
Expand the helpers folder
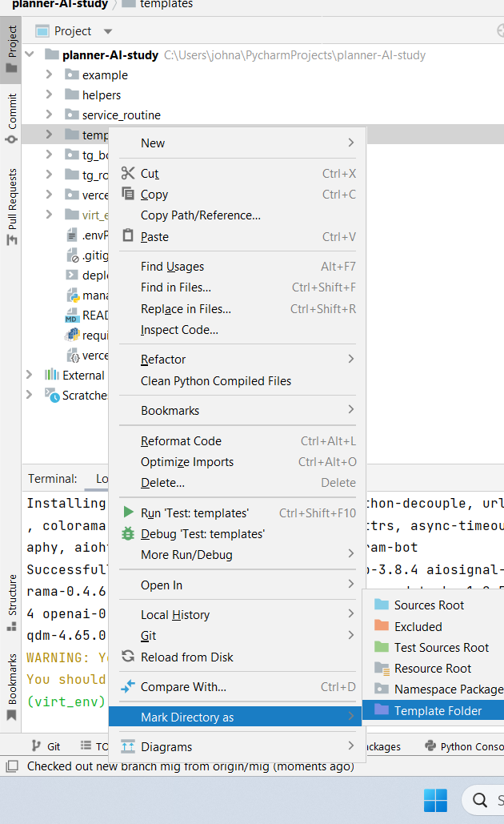[x=49, y=94]
